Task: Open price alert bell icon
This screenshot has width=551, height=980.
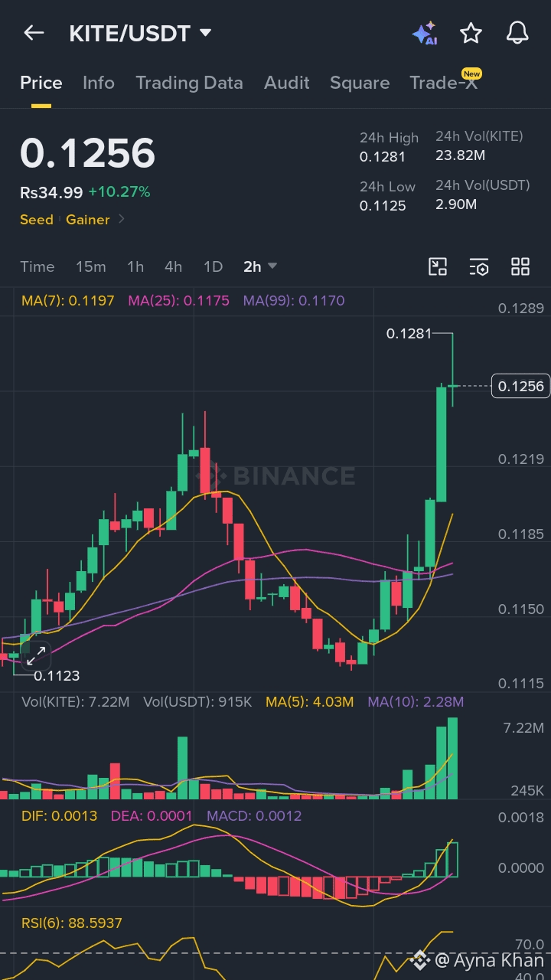Action: (x=518, y=33)
